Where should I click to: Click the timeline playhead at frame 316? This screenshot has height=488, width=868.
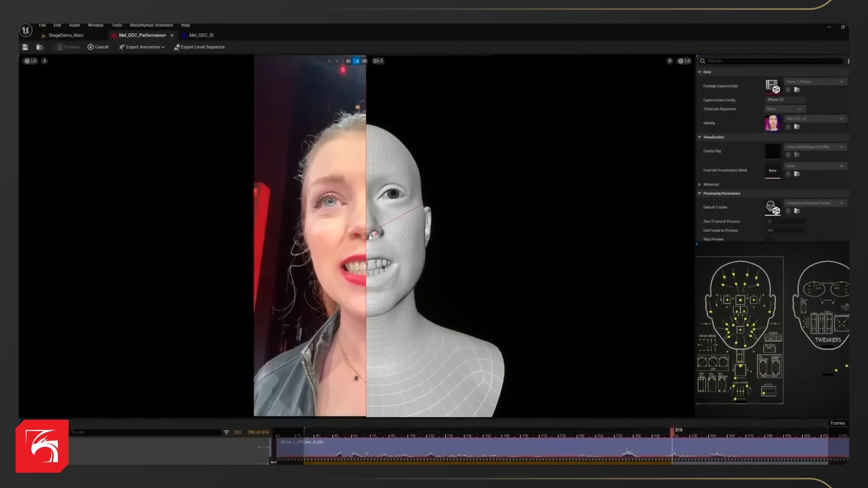coord(672,432)
